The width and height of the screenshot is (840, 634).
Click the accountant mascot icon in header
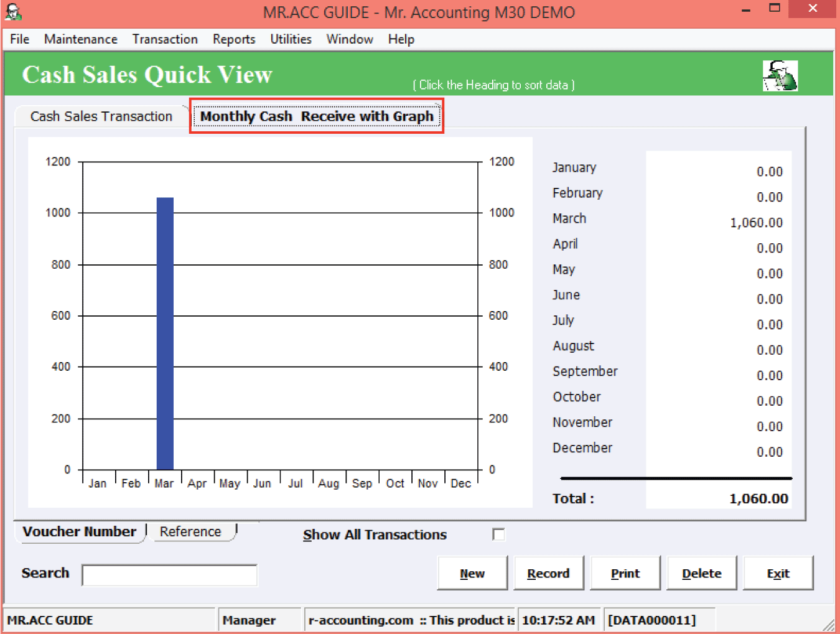pyautogui.click(x=780, y=76)
